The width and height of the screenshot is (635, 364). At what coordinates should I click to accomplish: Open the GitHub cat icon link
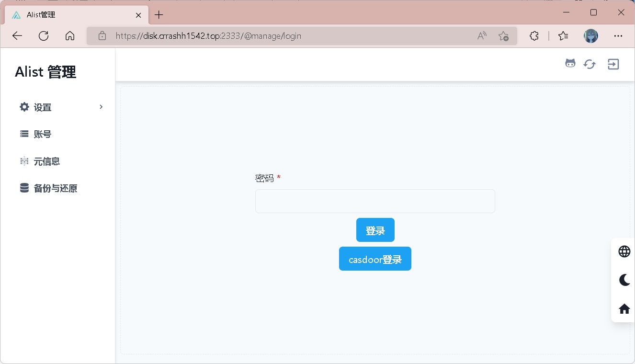tap(570, 63)
